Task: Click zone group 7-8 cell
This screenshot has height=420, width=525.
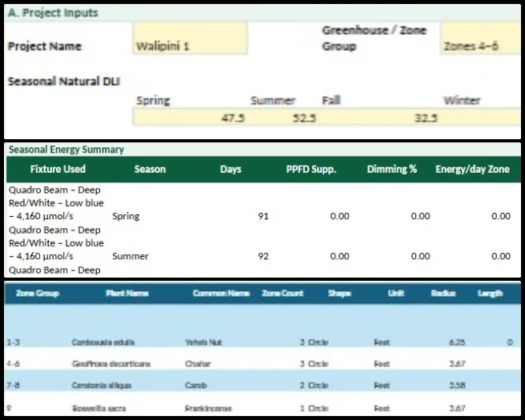Action: tap(13, 385)
